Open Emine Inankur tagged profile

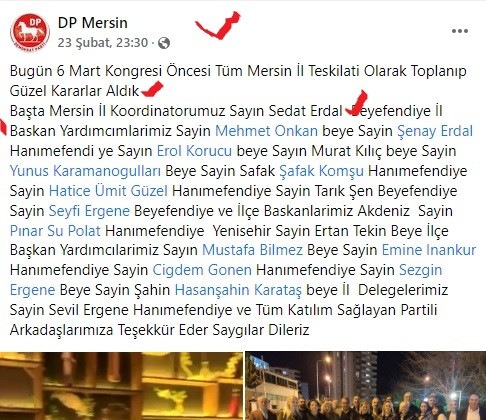click(429, 250)
